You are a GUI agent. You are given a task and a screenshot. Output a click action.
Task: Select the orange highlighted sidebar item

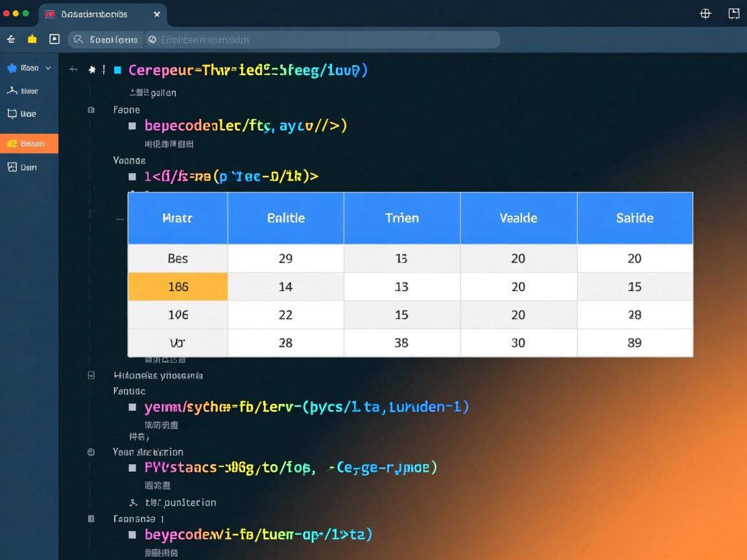29,143
